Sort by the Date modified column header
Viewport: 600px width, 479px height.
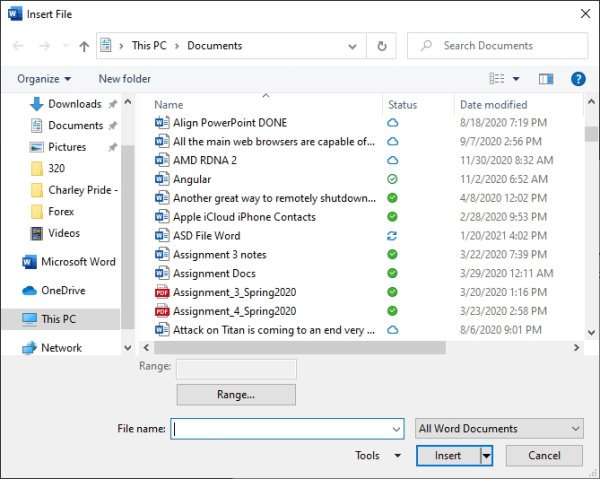tap(494, 105)
